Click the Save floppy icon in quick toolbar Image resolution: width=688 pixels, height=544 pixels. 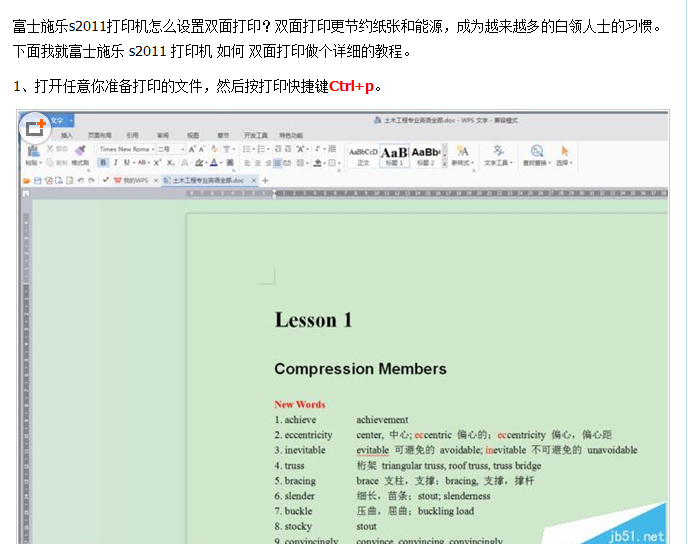[38, 180]
